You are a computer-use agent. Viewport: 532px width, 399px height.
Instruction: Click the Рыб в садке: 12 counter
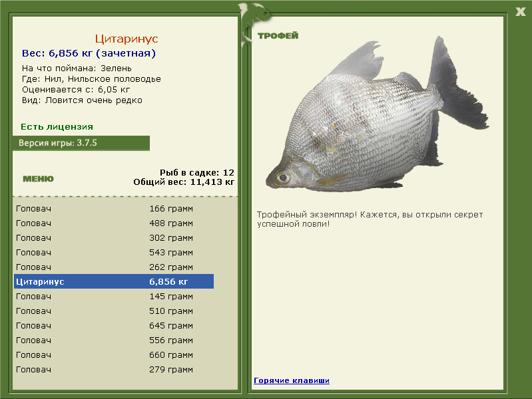[197, 172]
